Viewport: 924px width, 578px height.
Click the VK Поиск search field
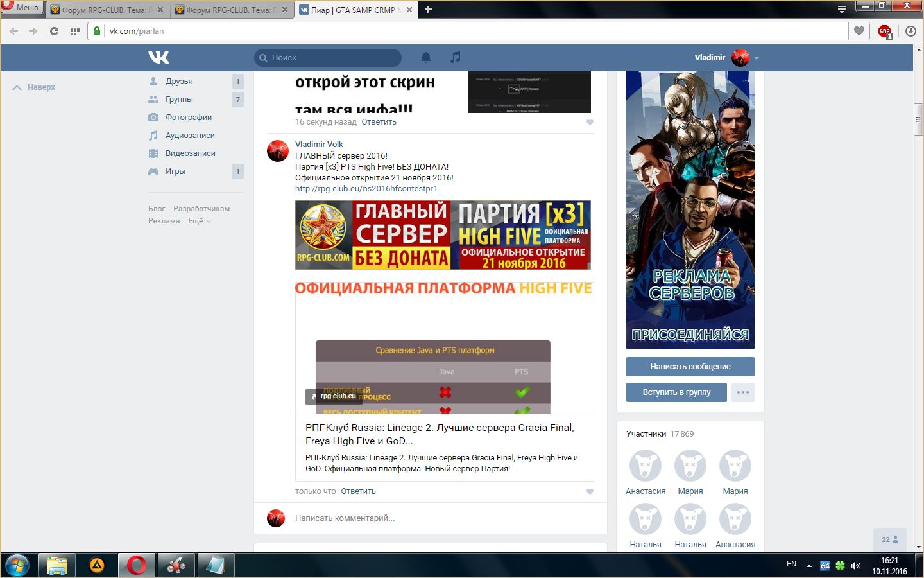click(328, 57)
